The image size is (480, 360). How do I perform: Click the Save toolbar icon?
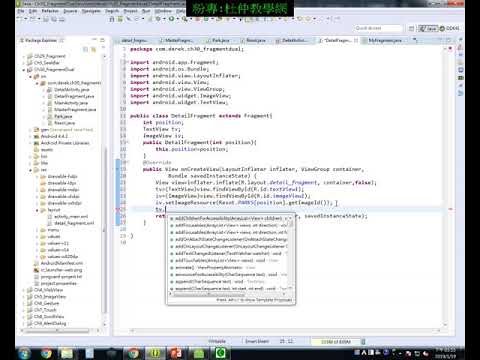(x=46, y=19)
